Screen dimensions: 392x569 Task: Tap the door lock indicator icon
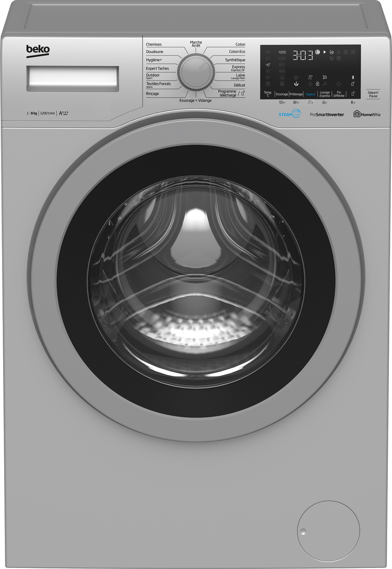[x=317, y=52]
